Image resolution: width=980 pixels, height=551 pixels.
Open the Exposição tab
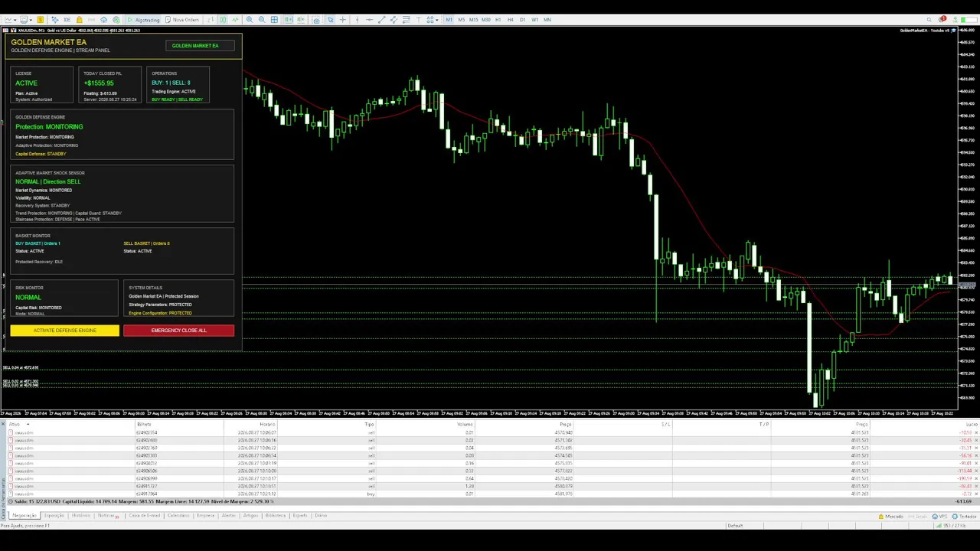(54, 516)
